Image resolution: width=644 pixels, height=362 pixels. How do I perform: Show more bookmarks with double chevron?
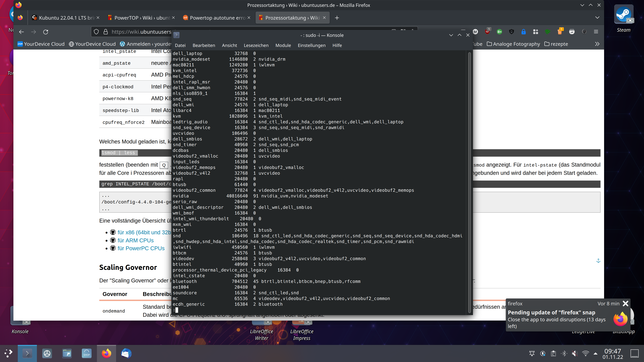coord(597,44)
